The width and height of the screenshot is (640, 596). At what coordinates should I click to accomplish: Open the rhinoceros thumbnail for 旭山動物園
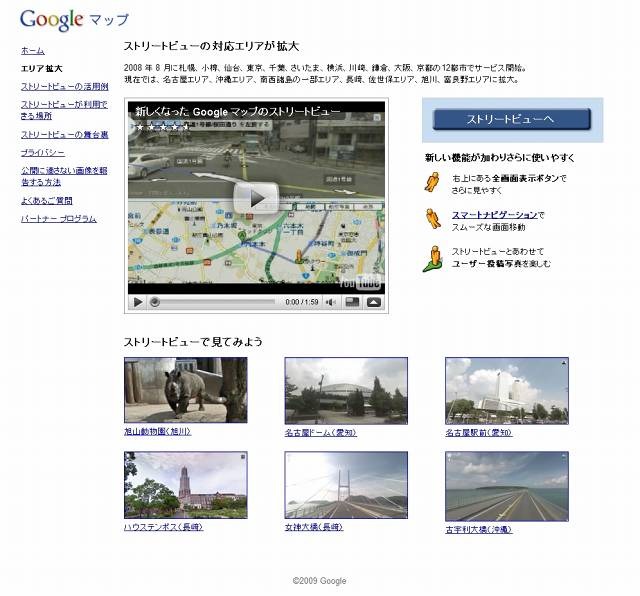(186, 390)
